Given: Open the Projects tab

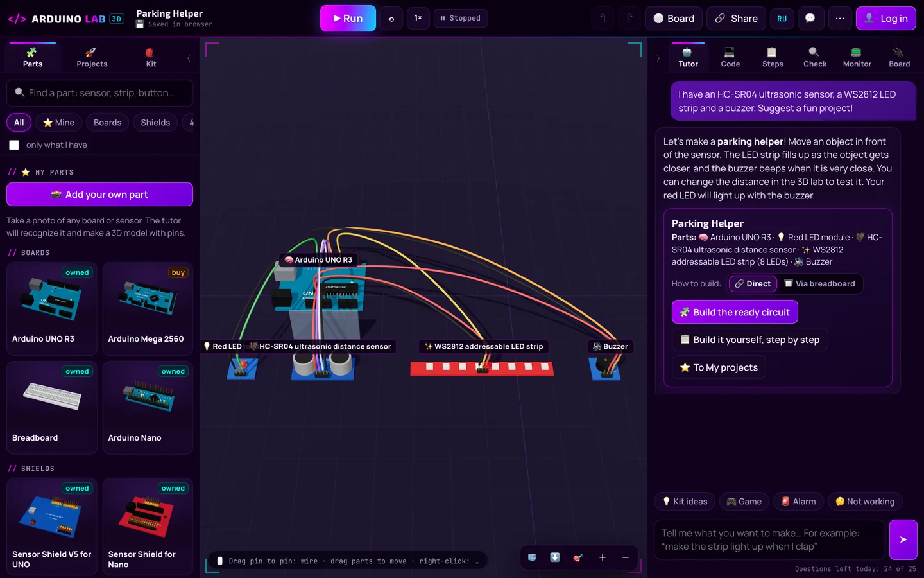Looking at the screenshot, I should coord(92,57).
